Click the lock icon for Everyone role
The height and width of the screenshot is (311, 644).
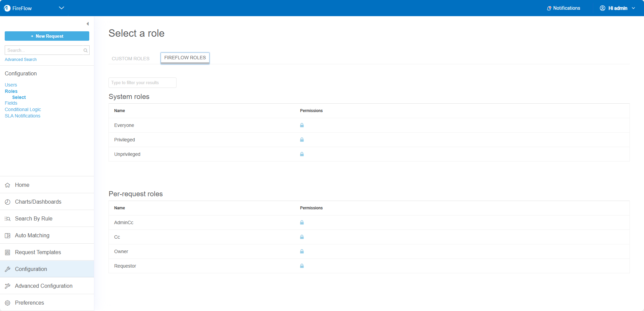coord(302,125)
